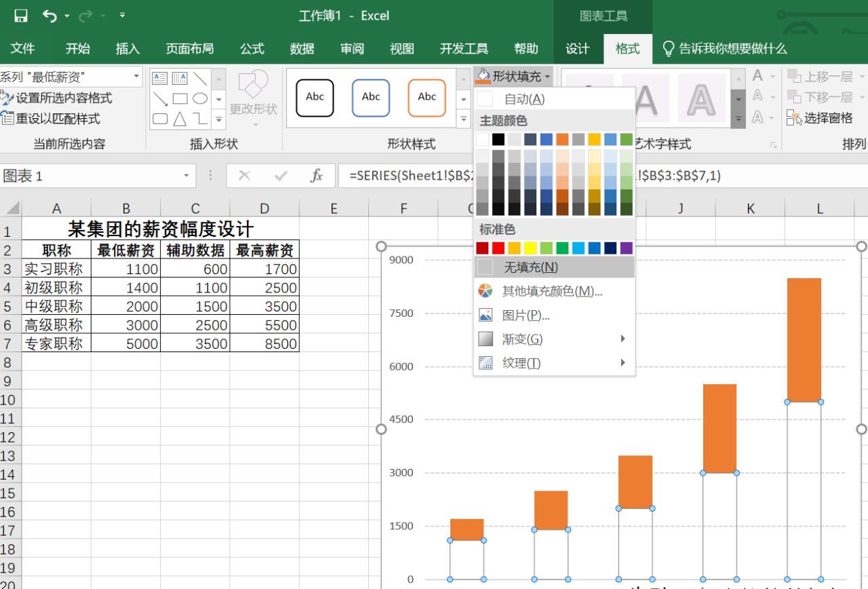This screenshot has width=868, height=589.
Task: Expand the insert shapes gallery
Action: 219,119
